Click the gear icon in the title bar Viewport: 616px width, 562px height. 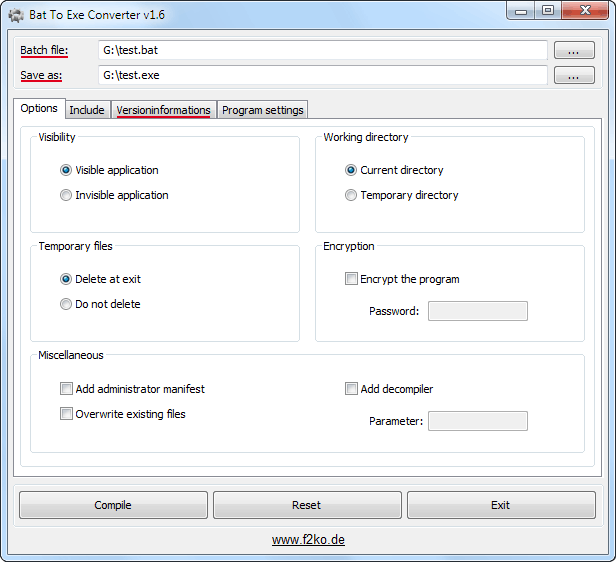coord(16,14)
